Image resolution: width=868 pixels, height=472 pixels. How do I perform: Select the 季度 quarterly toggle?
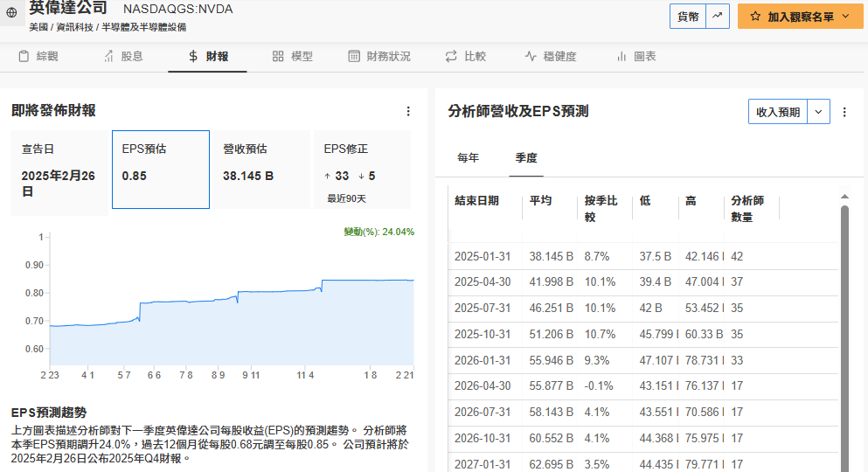526,158
